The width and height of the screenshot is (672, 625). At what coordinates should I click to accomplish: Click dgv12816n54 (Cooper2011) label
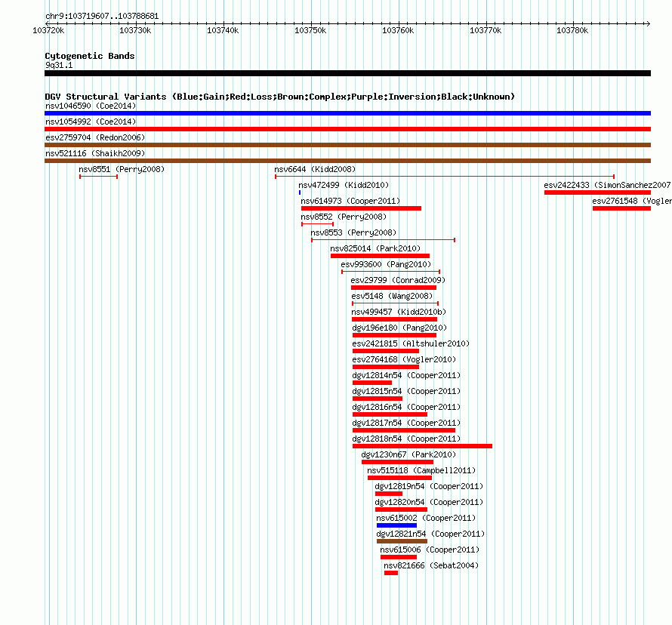tap(407, 407)
